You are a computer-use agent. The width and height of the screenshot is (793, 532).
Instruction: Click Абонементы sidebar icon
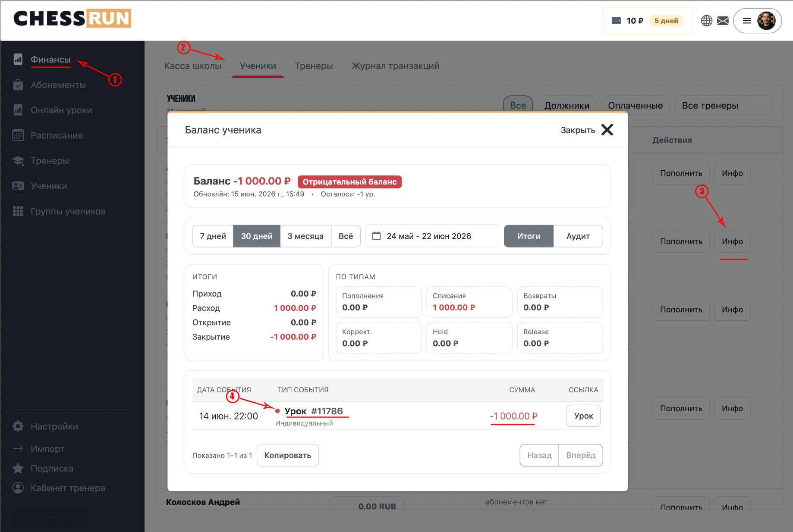click(x=18, y=85)
